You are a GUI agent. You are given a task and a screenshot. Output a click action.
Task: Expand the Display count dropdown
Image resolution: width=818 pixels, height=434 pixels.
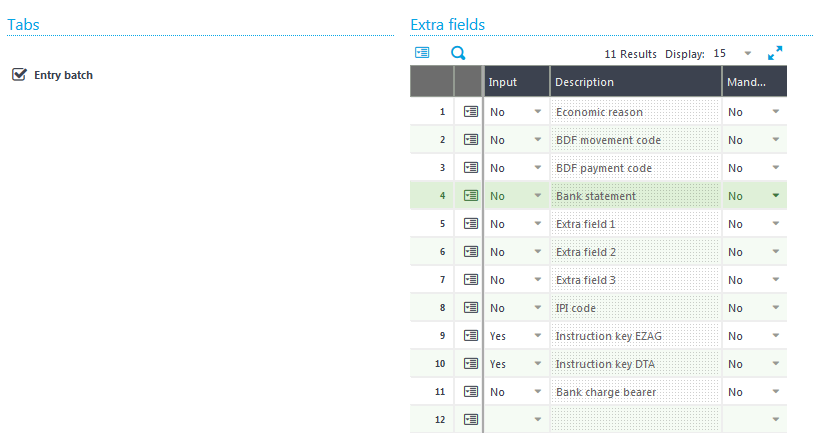748,53
